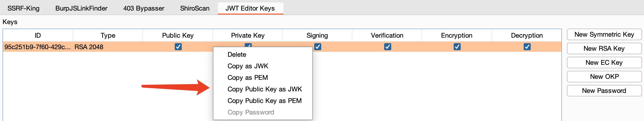Click the New OKP button
The width and height of the screenshot is (644, 121).
(x=604, y=77)
